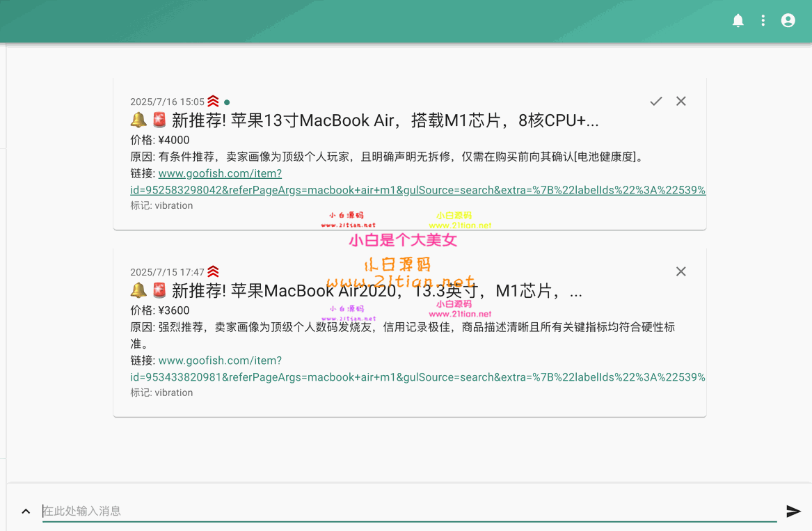Dismiss the ¥4000 MacBook Air notification
Image resolution: width=812 pixels, height=531 pixels.
(681, 101)
